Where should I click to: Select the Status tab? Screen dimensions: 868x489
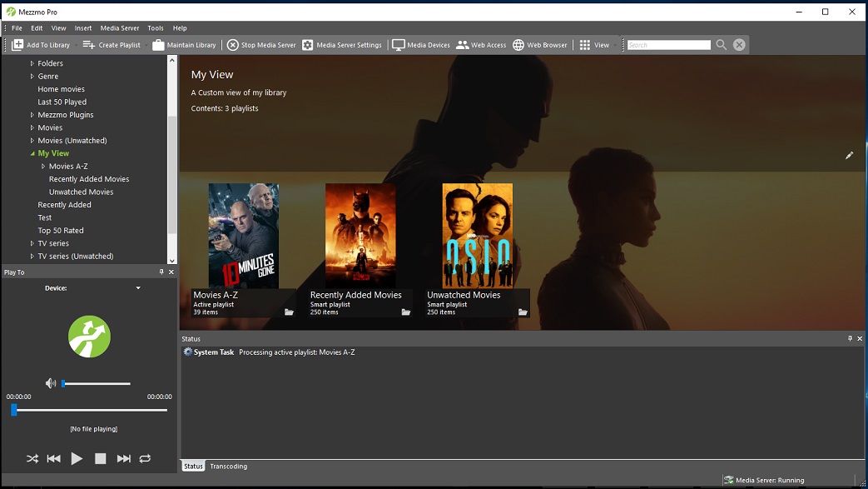[x=193, y=467]
